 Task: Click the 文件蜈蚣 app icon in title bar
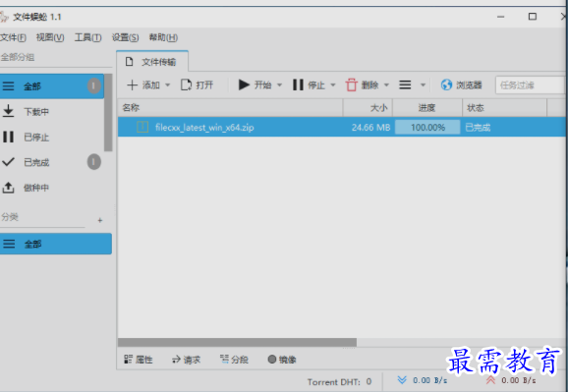click(x=4, y=17)
